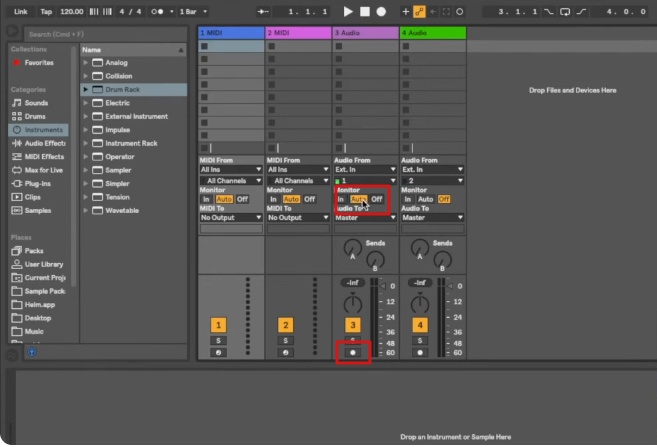The image size is (657, 447).
Task: Toggle Track 2 activator button
Action: pyautogui.click(x=285, y=325)
